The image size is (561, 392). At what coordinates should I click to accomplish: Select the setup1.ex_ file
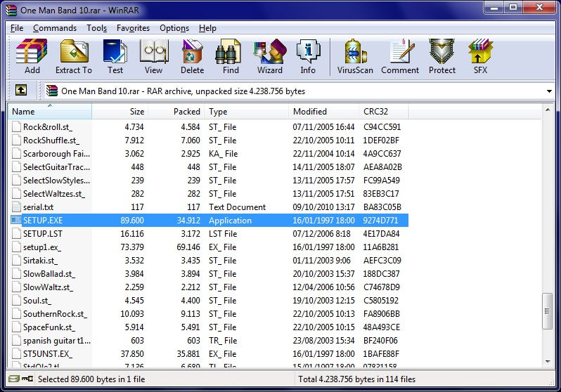pyautogui.click(x=42, y=247)
